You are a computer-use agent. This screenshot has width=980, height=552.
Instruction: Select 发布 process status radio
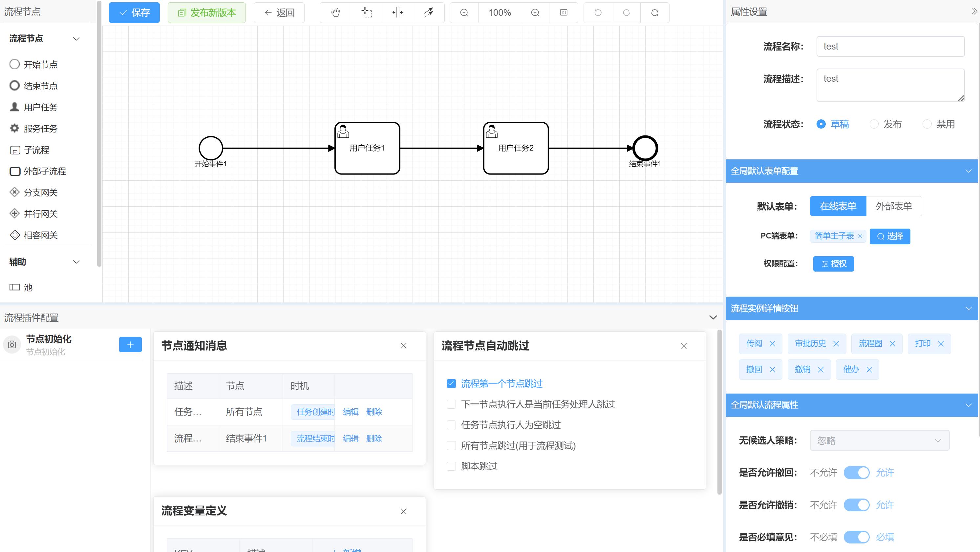tap(874, 124)
